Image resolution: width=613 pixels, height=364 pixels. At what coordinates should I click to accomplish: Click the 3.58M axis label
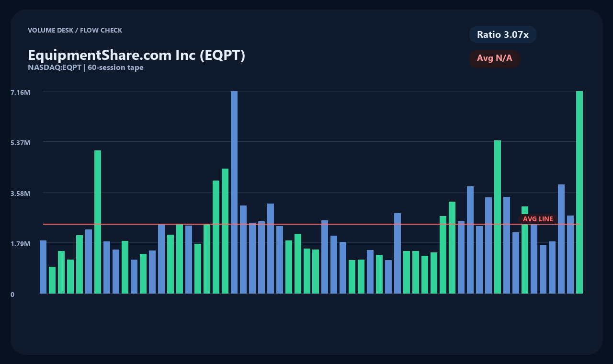click(x=21, y=193)
